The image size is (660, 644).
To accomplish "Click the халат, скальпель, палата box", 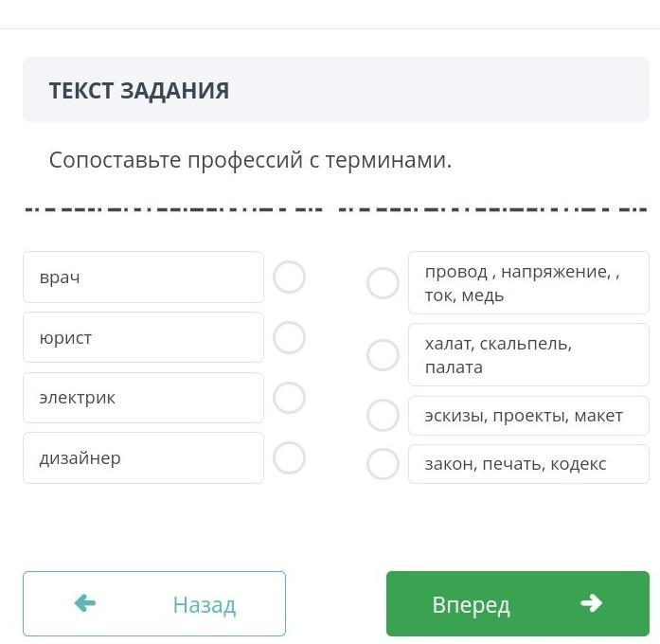I will coord(528,355).
